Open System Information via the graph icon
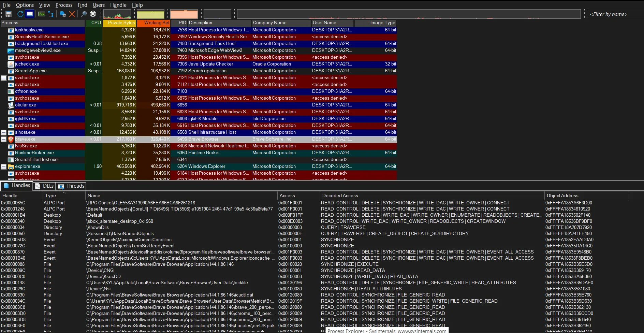 tap(42, 14)
